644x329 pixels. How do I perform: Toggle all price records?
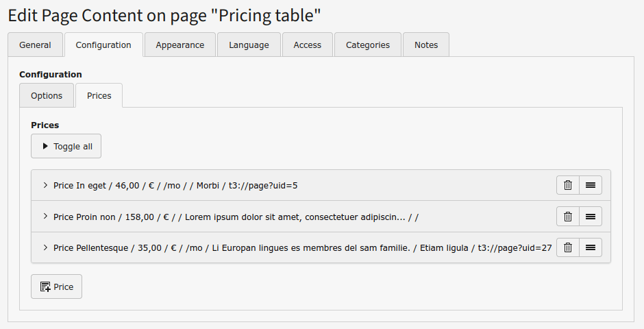coord(66,146)
